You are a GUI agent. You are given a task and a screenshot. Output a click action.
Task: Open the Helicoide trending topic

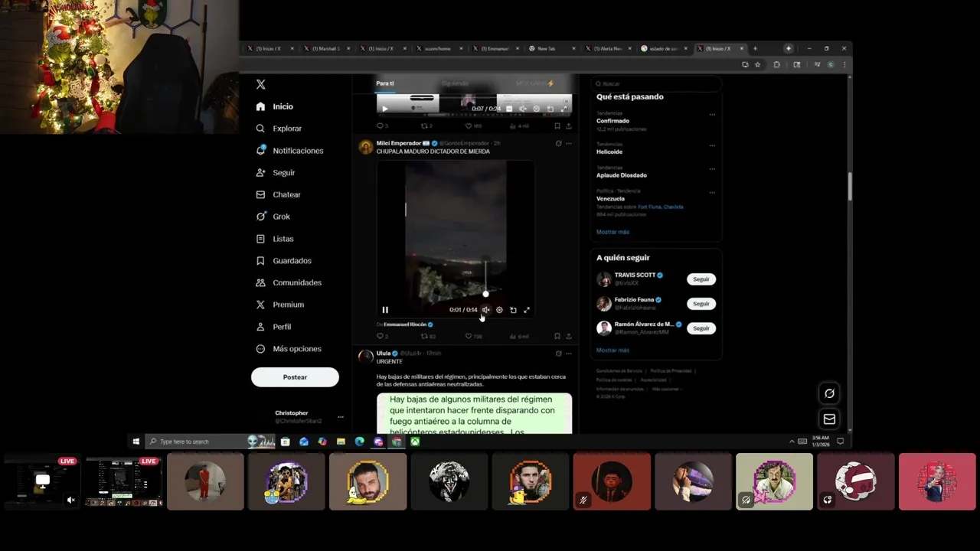[609, 152]
